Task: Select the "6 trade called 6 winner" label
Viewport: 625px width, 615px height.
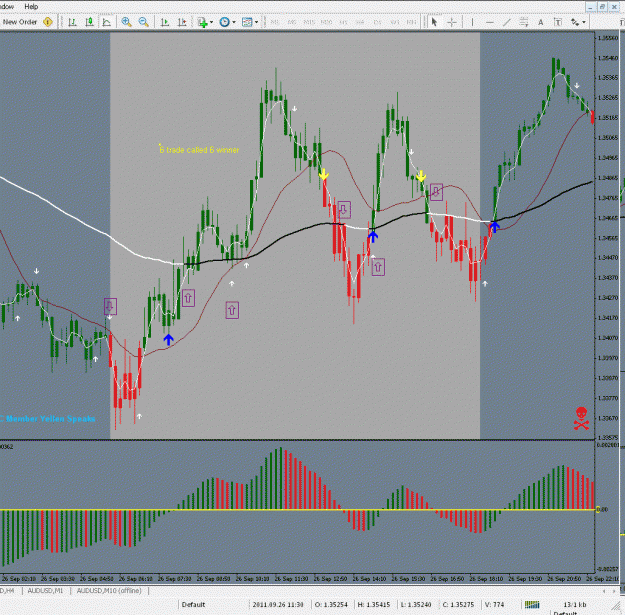Action: click(199, 150)
